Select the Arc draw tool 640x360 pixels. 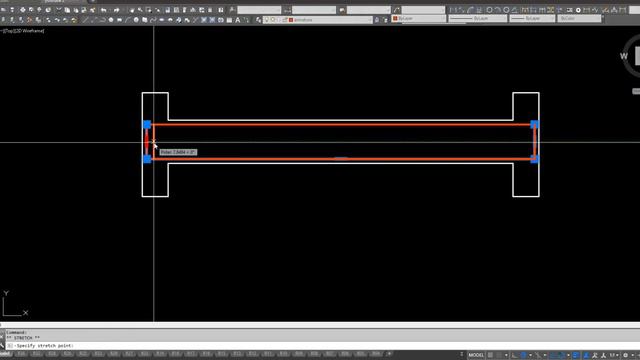(x=128, y=20)
